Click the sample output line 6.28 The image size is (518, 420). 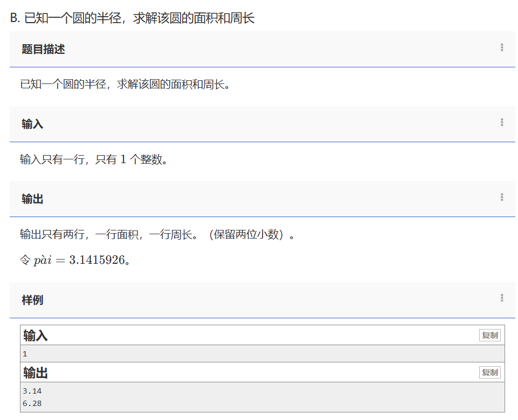[x=32, y=403]
